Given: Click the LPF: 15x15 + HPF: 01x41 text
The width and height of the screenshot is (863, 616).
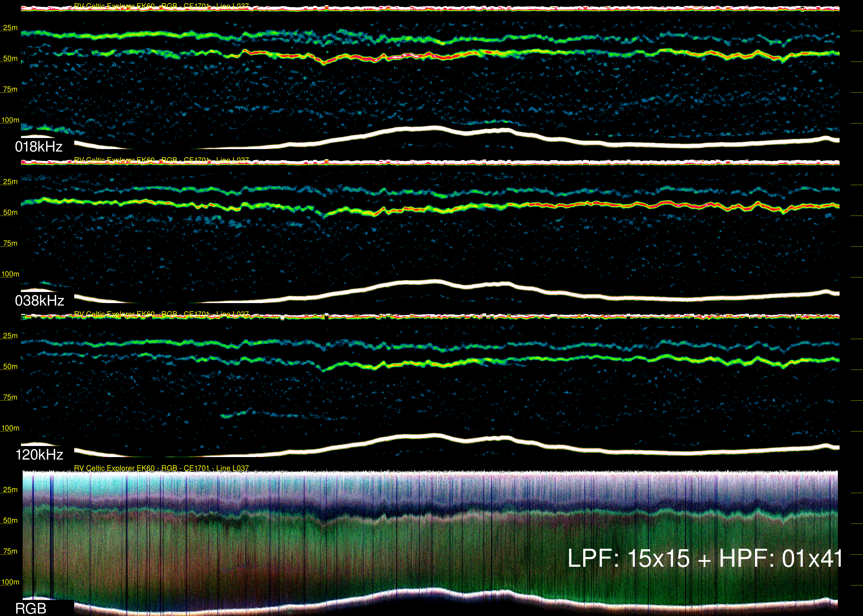Looking at the screenshot, I should [x=704, y=558].
